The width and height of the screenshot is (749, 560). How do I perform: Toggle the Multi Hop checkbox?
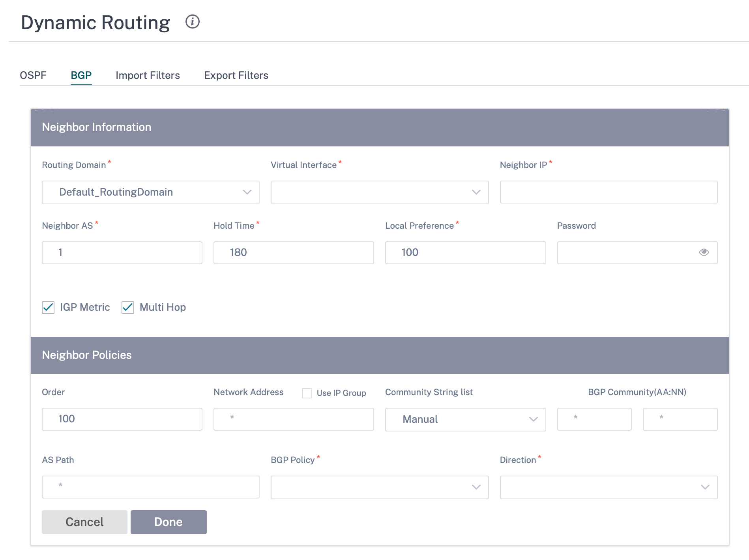pyautogui.click(x=128, y=307)
